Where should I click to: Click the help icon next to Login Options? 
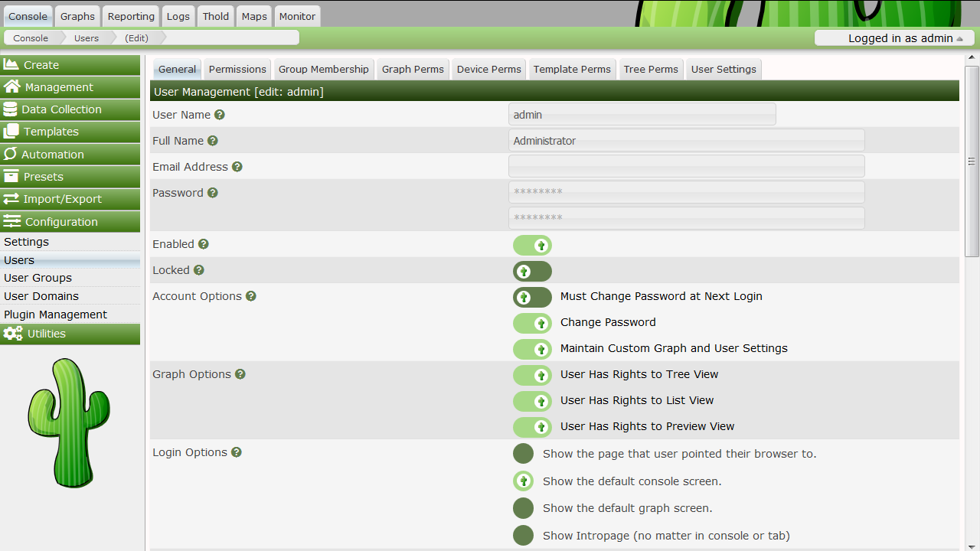point(237,452)
